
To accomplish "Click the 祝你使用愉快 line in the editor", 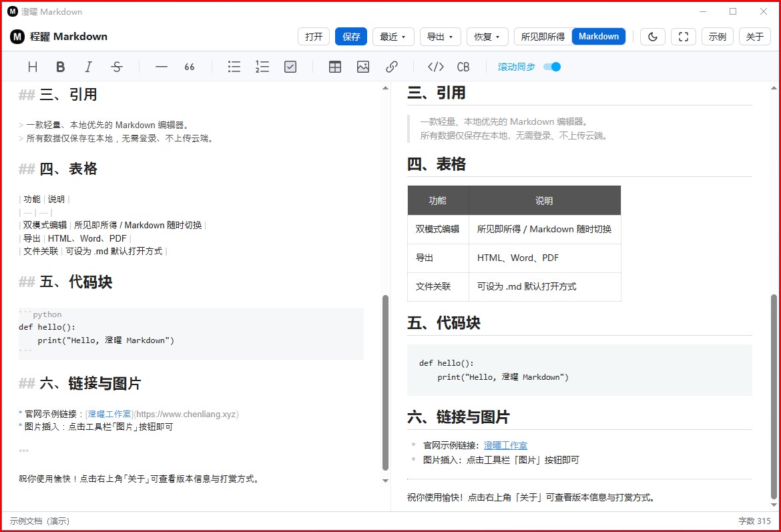I will 140,479.
